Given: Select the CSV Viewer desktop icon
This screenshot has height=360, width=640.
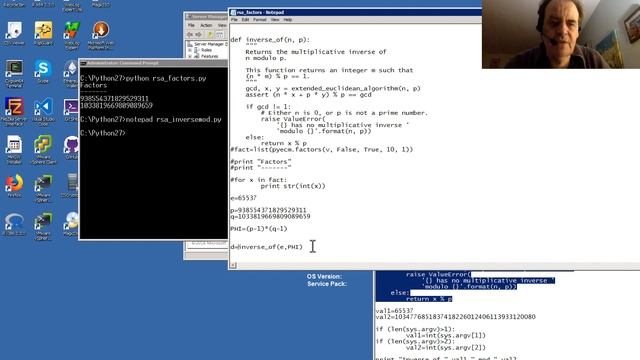Looking at the screenshot, I should 14,33.
